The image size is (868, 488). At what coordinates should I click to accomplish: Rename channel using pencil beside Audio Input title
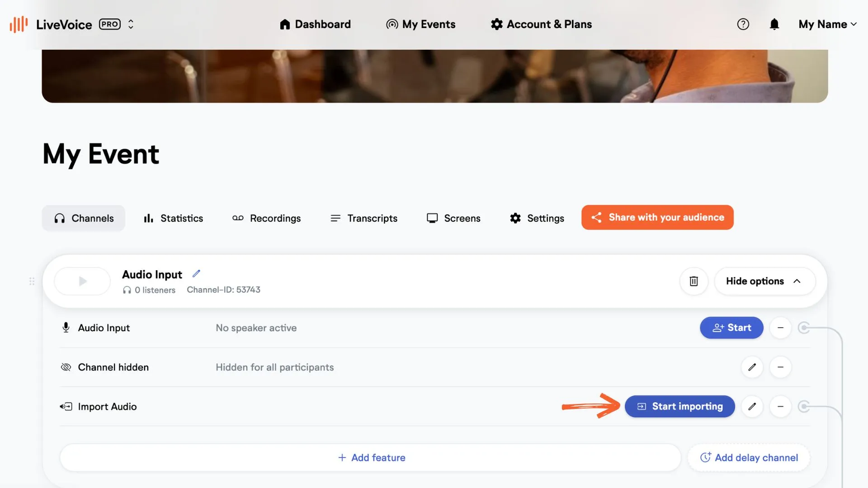point(196,273)
